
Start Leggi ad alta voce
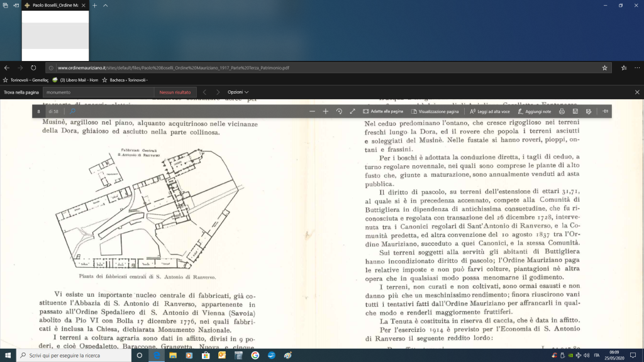(x=490, y=111)
